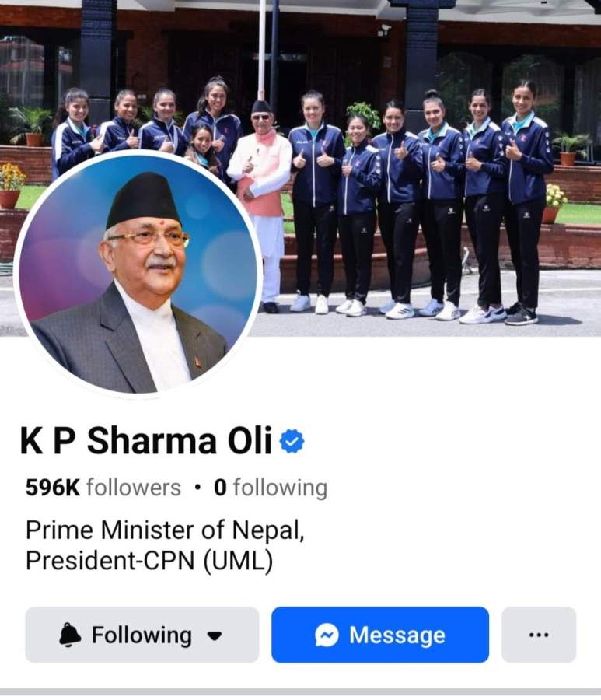Screen dimensions: 601x700
Task: Click the K P Sharma Oli name
Action: click(146, 441)
